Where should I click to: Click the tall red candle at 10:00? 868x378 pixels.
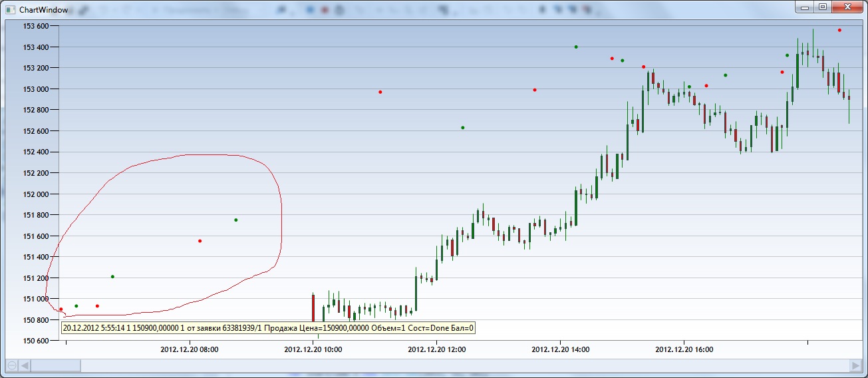(x=313, y=307)
